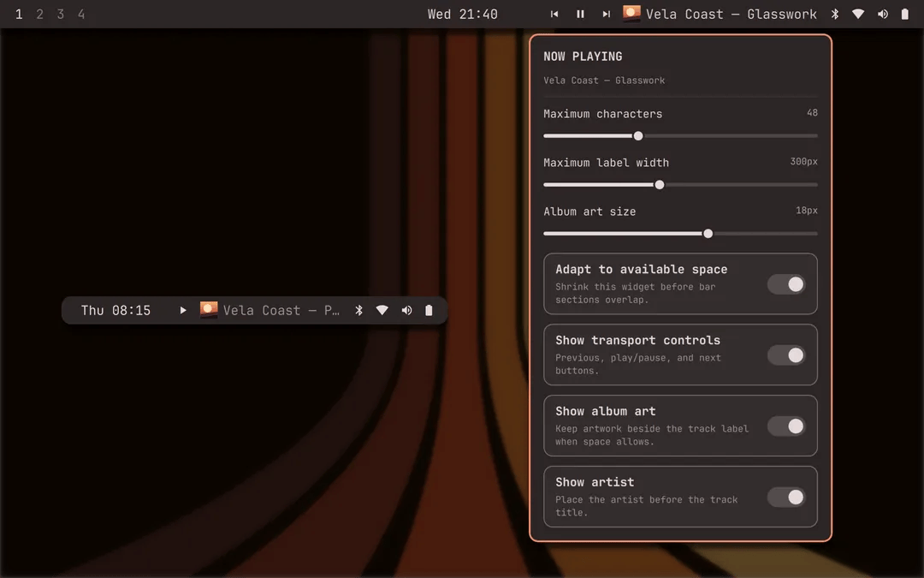
Task: Open the Wi-Fi icon in top bar
Action: pyautogui.click(x=858, y=15)
